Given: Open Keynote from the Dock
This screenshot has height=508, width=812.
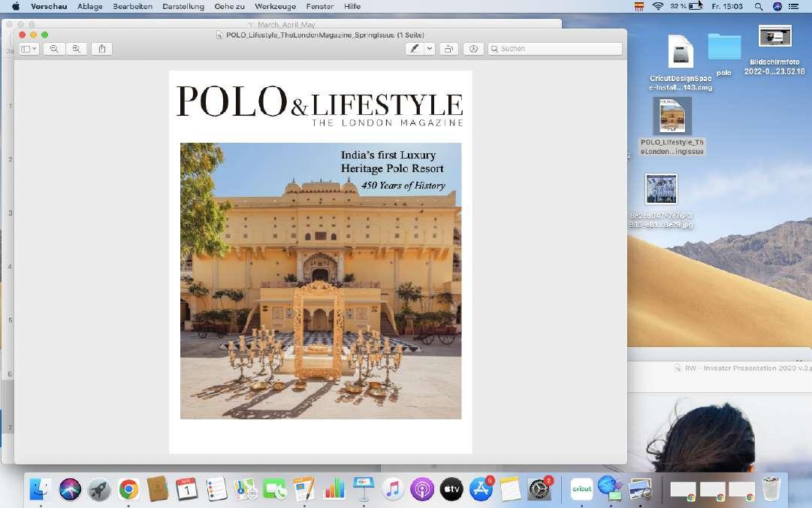Looking at the screenshot, I should click(x=364, y=488).
